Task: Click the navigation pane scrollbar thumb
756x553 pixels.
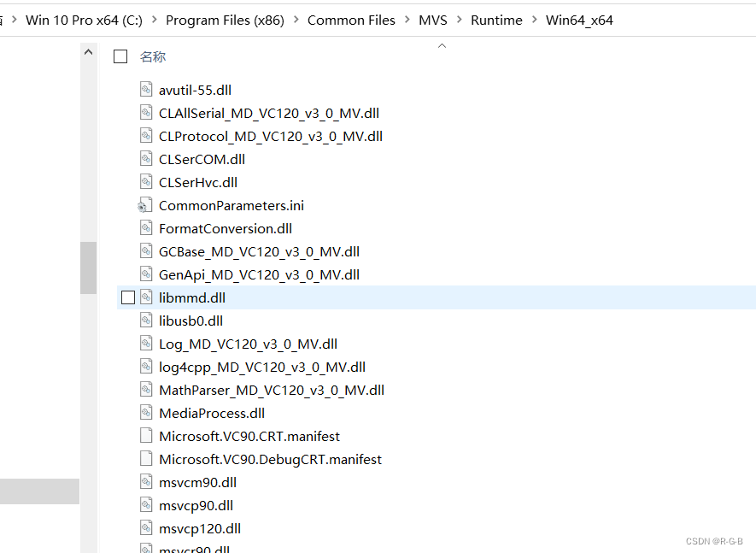Action: click(88, 268)
